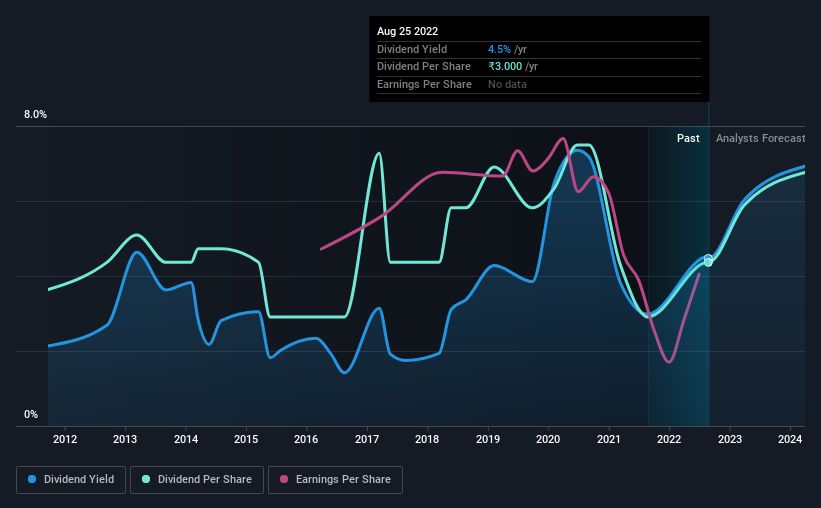Click the 2013 x-axis year label

click(125, 439)
